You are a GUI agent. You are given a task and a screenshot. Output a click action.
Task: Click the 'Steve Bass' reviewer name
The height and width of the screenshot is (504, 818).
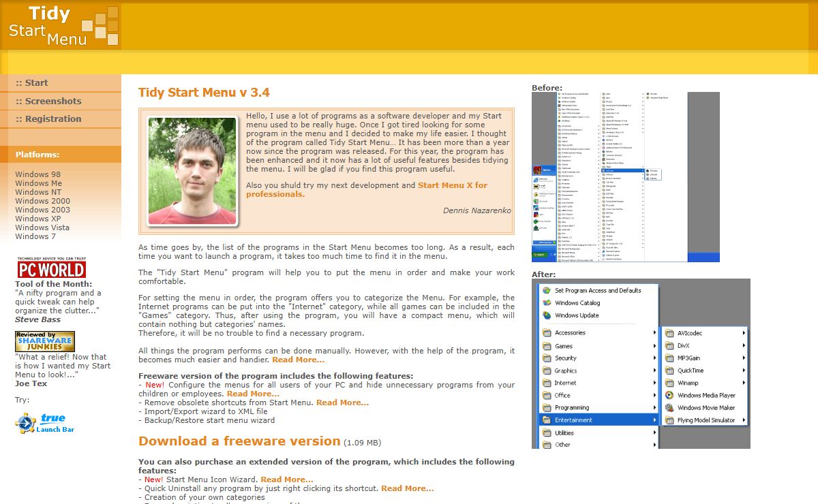point(37,319)
